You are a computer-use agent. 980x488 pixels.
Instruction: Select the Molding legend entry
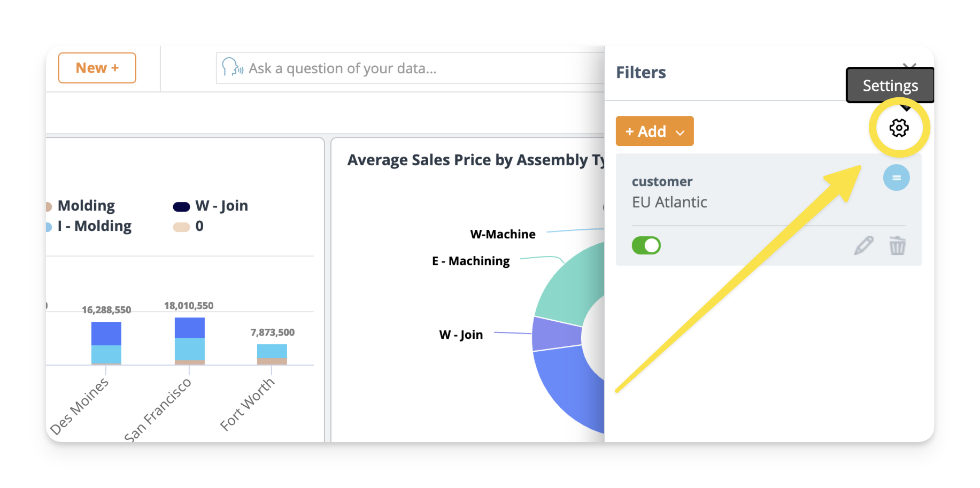(x=86, y=206)
